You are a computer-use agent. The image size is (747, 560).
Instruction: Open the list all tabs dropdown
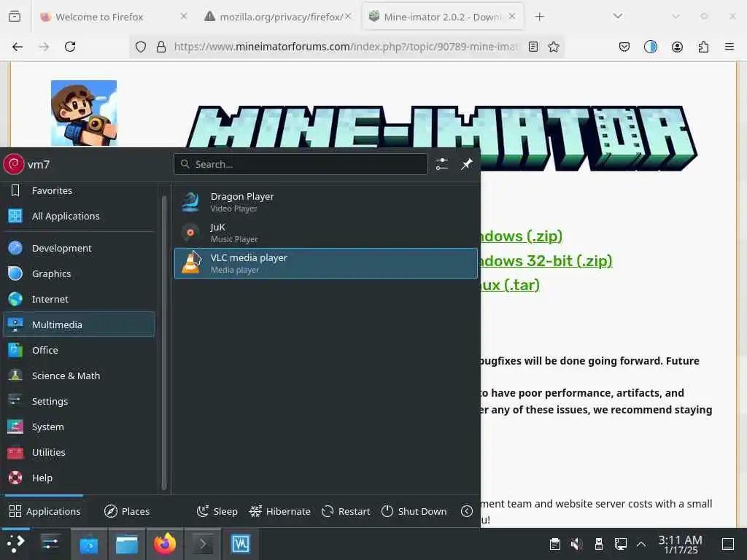[x=617, y=16]
